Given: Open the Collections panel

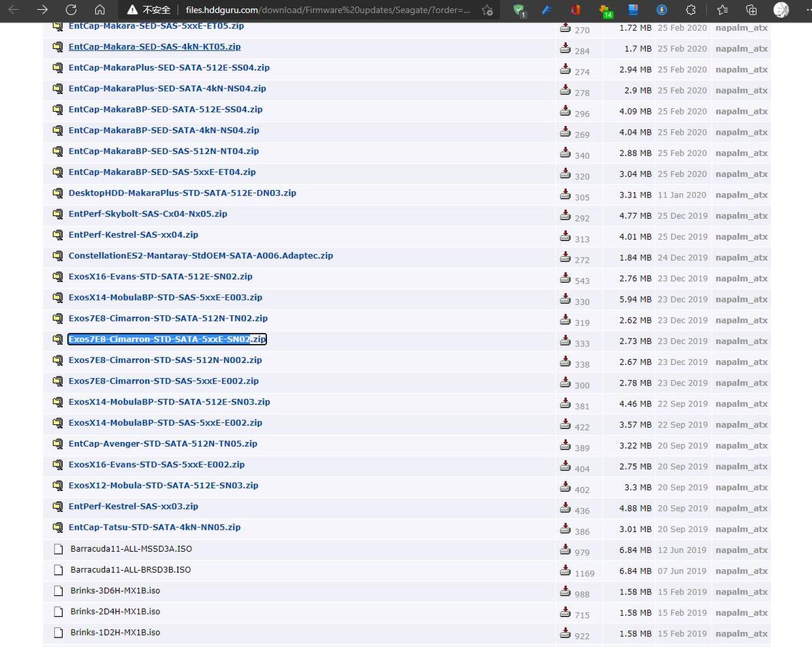Looking at the screenshot, I should click(x=751, y=10).
